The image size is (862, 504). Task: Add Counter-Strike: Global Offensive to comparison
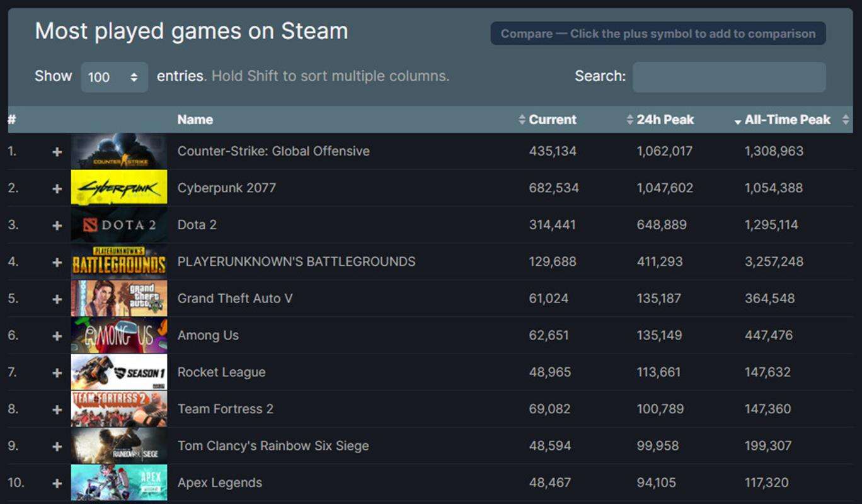click(57, 152)
